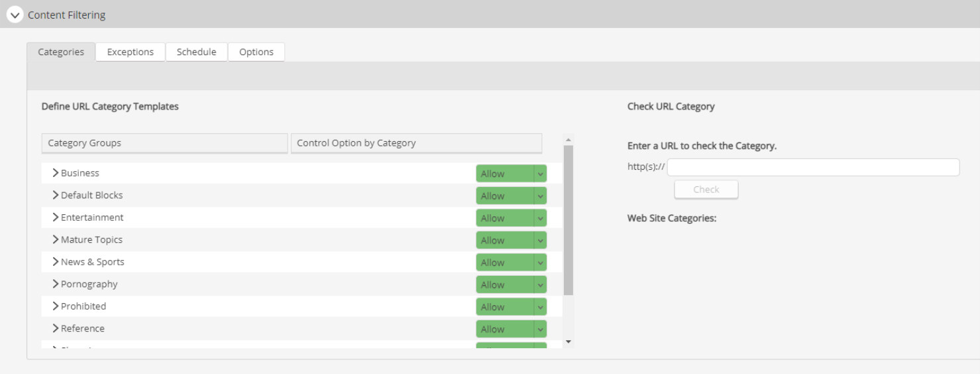Viewport: 980px width, 374px height.
Task: Open the Schedule tab
Action: point(196,52)
